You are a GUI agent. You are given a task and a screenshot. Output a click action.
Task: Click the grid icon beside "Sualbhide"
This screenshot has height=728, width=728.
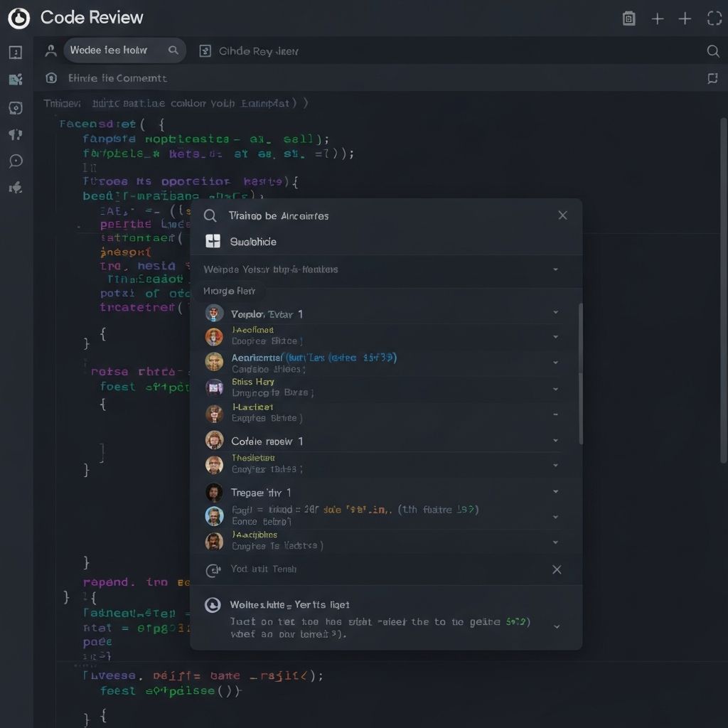213,242
